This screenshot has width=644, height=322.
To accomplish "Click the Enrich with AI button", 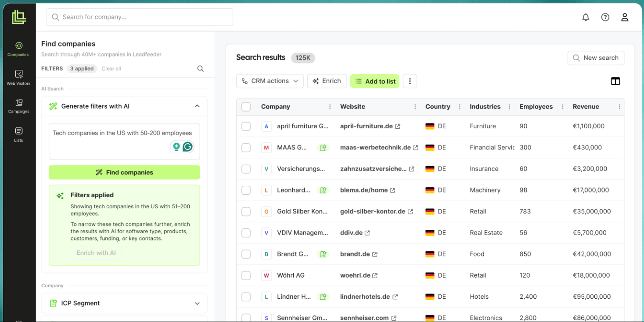I will coord(96,253).
